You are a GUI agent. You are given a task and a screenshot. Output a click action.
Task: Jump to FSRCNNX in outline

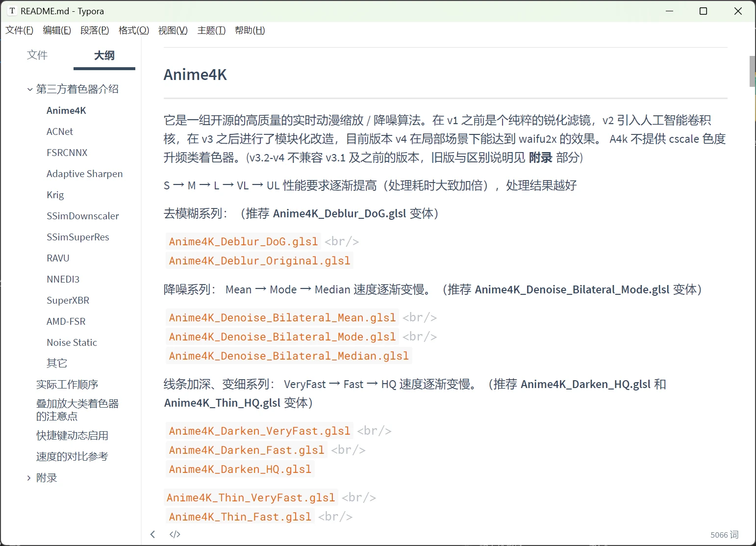(67, 153)
